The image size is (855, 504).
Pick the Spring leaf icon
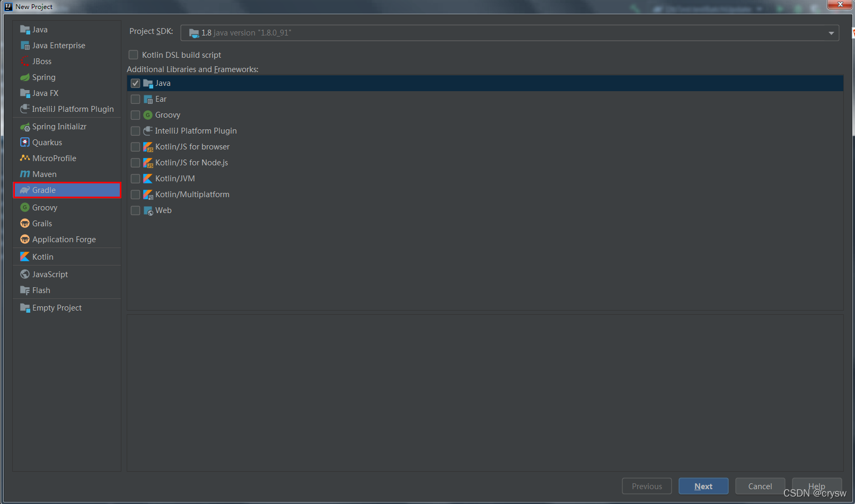tap(25, 77)
